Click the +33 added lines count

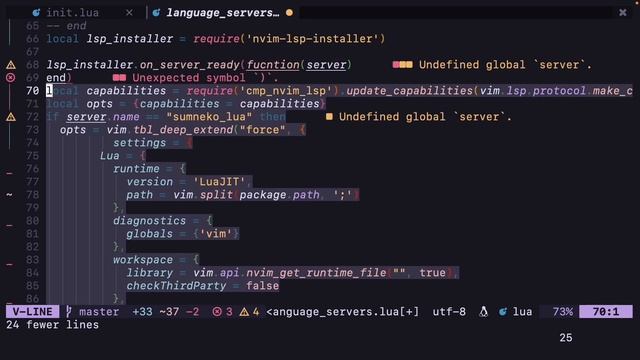pos(142,312)
